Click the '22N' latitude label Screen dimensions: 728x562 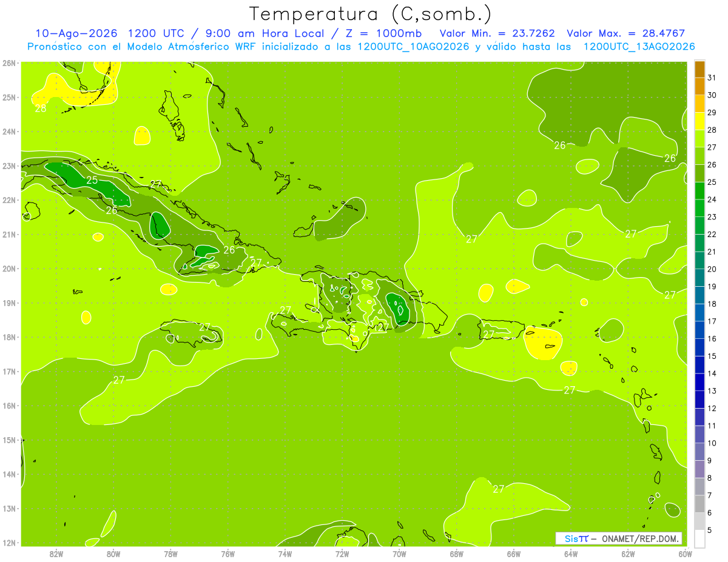coord(10,200)
